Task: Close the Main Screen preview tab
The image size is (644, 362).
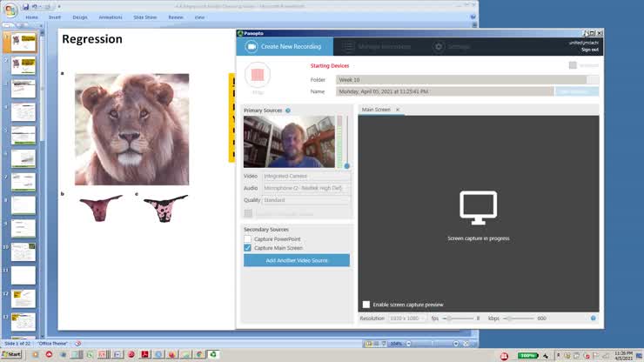Action: [398, 110]
